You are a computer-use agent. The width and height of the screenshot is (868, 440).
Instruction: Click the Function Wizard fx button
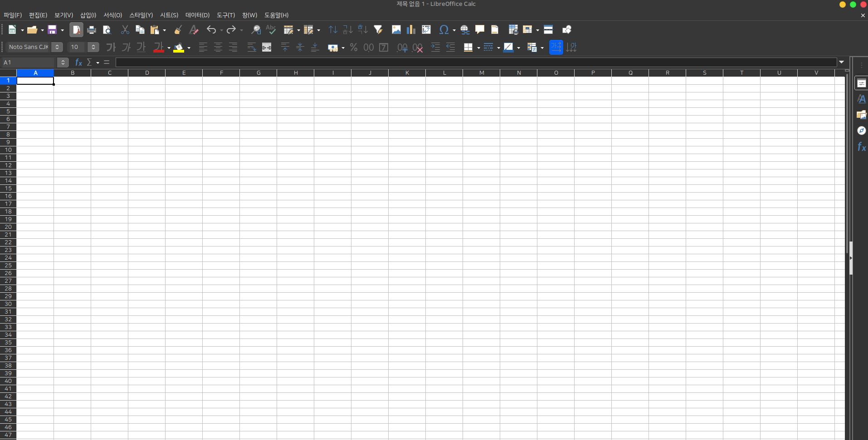point(78,63)
